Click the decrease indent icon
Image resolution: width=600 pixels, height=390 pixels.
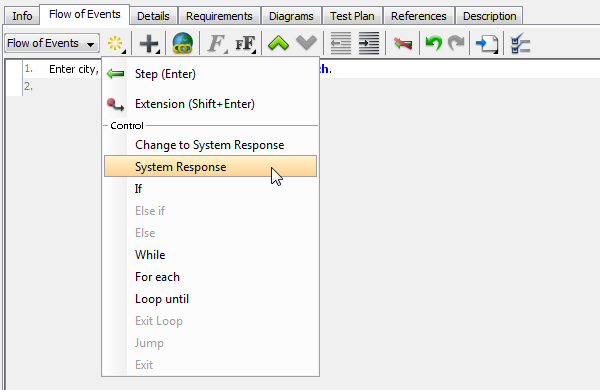340,43
